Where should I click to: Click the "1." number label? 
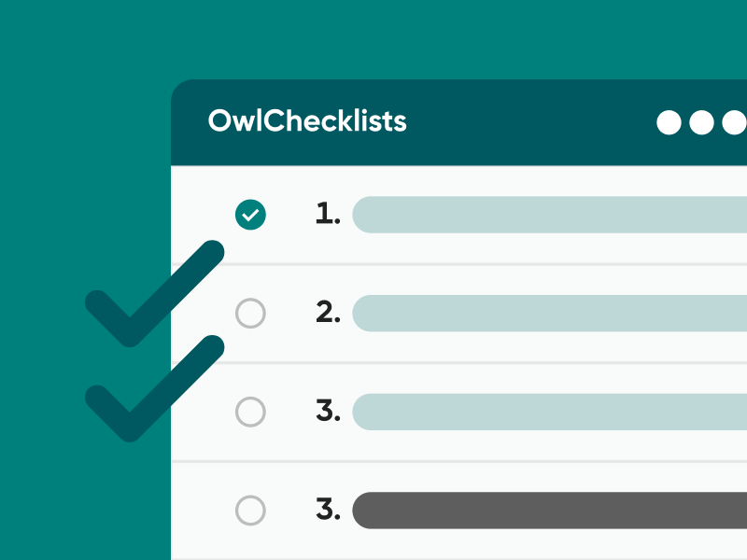click(328, 215)
